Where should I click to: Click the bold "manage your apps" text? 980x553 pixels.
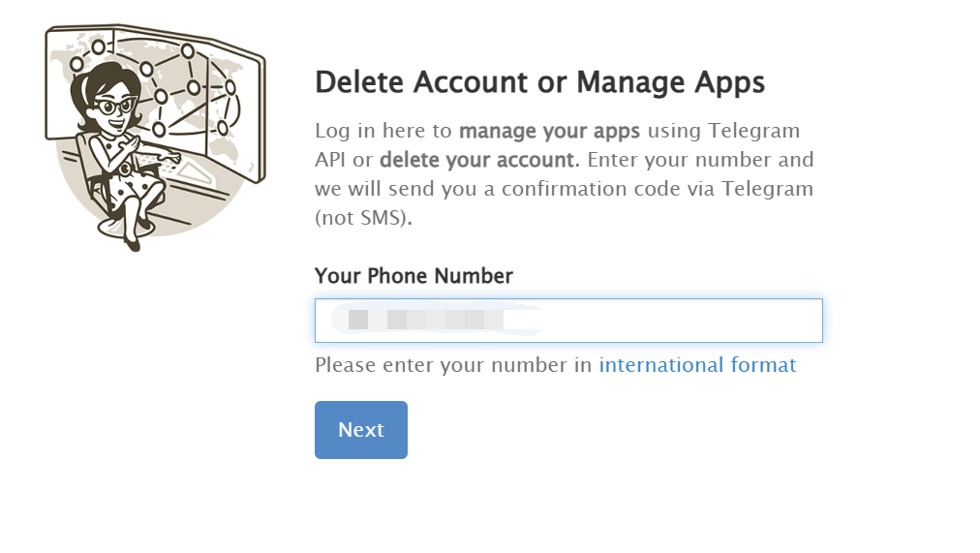click(550, 131)
